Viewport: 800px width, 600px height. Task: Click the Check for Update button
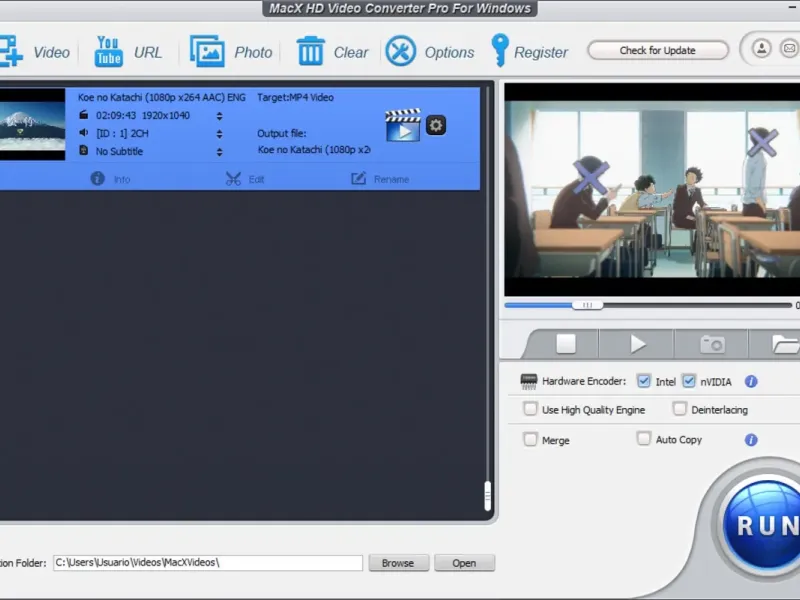[x=658, y=50]
